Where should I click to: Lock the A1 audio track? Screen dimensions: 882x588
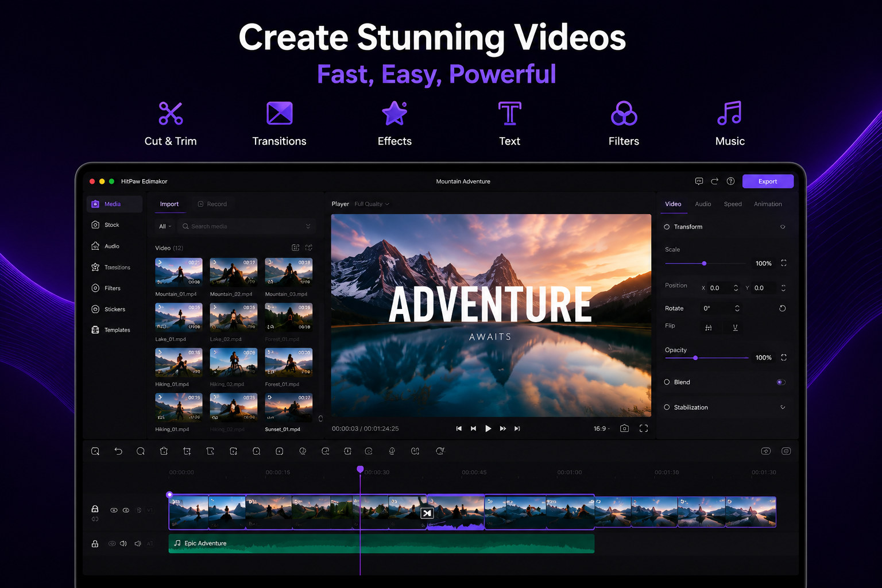(95, 544)
